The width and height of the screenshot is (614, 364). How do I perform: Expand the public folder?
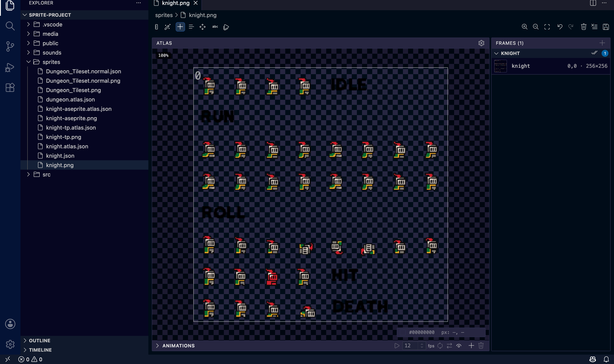coord(84,43)
